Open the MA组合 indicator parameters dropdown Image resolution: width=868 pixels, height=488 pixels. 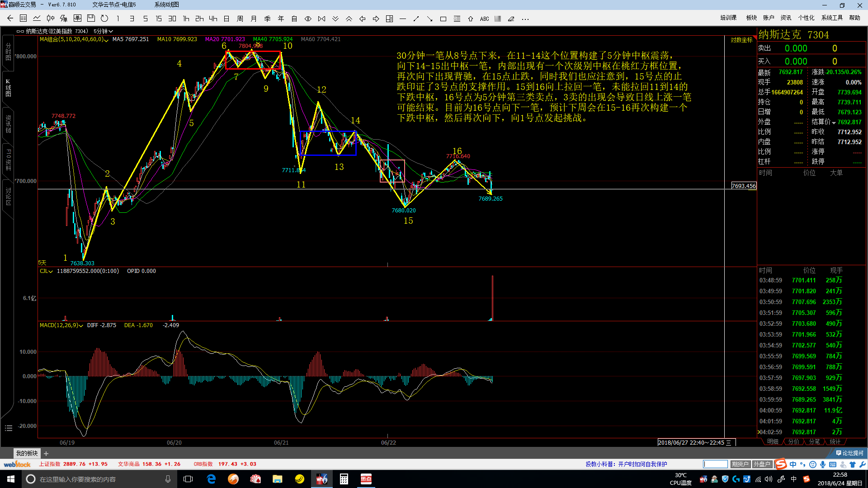pyautogui.click(x=107, y=40)
